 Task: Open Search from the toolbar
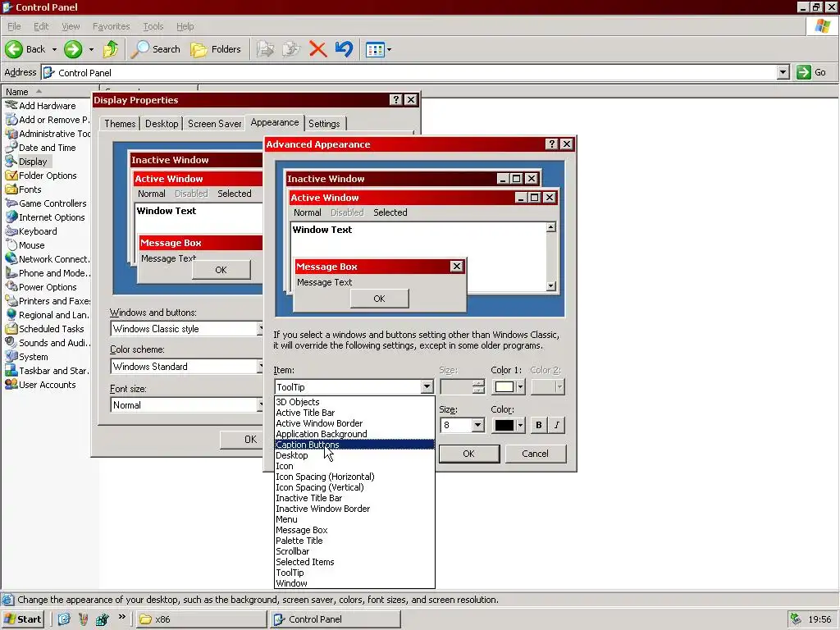[155, 49]
